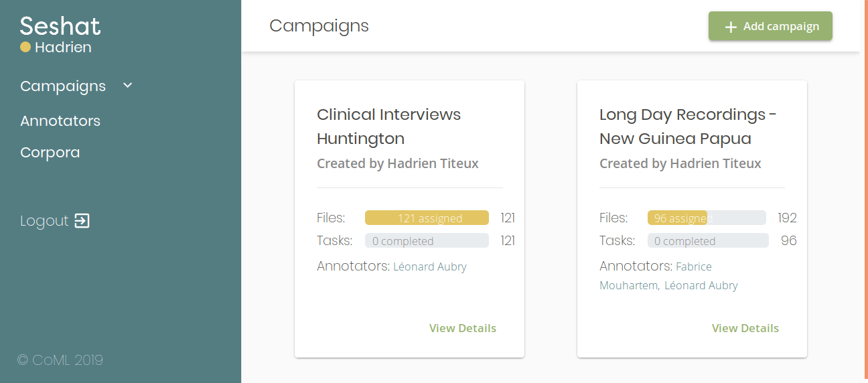Go to the Annotators page
The image size is (868, 383).
pos(60,121)
